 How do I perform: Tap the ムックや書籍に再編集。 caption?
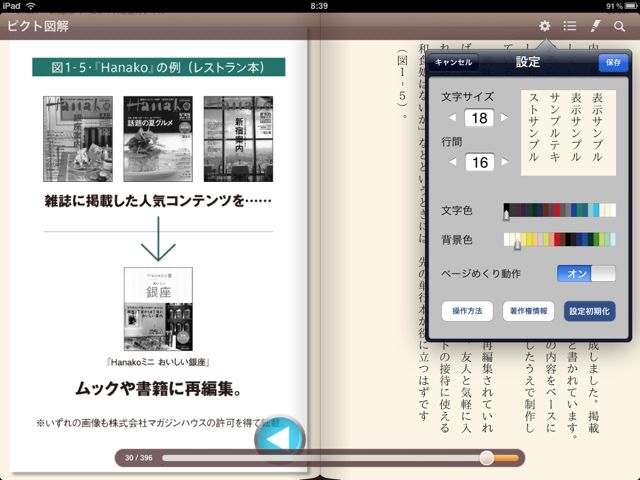tap(158, 388)
